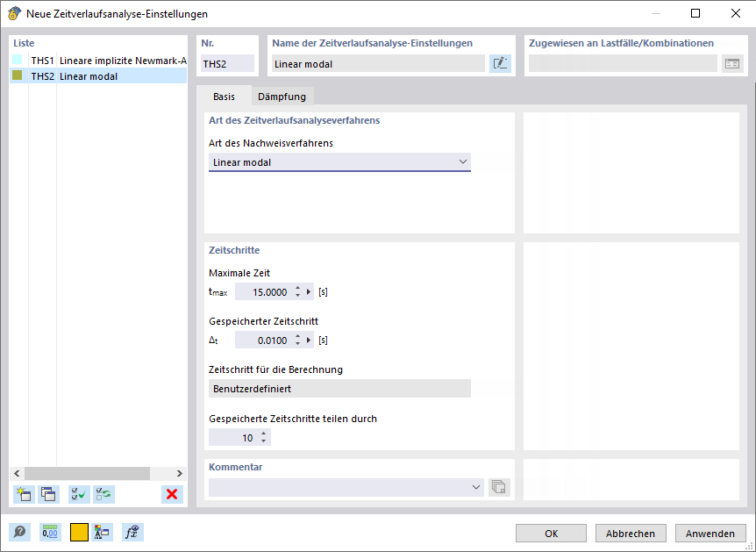The width and height of the screenshot is (756, 552).
Task: Open comment library icon next to Kommentar field
Action: tap(499, 487)
